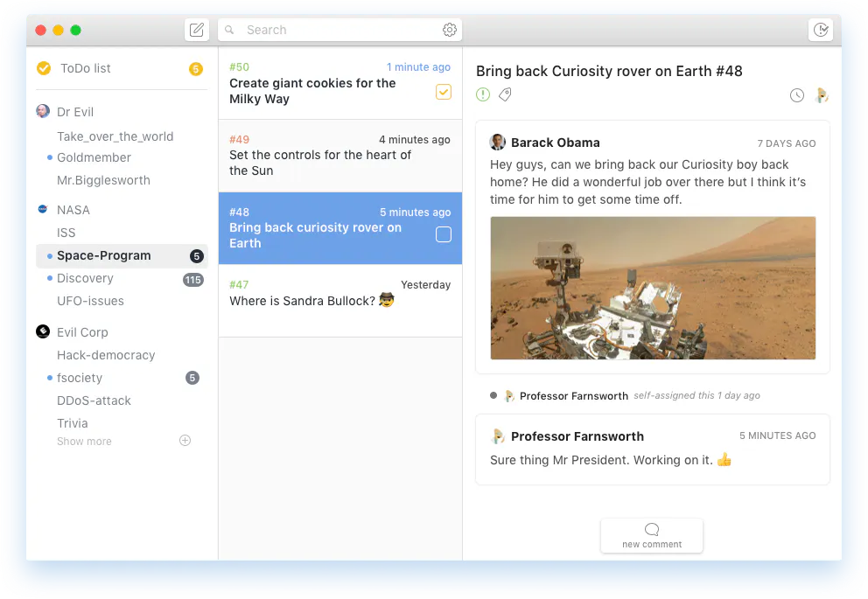Click Professor Farnsworth avatar in the 5 minutes ago comment
This screenshot has height=599, width=868.
click(x=497, y=435)
